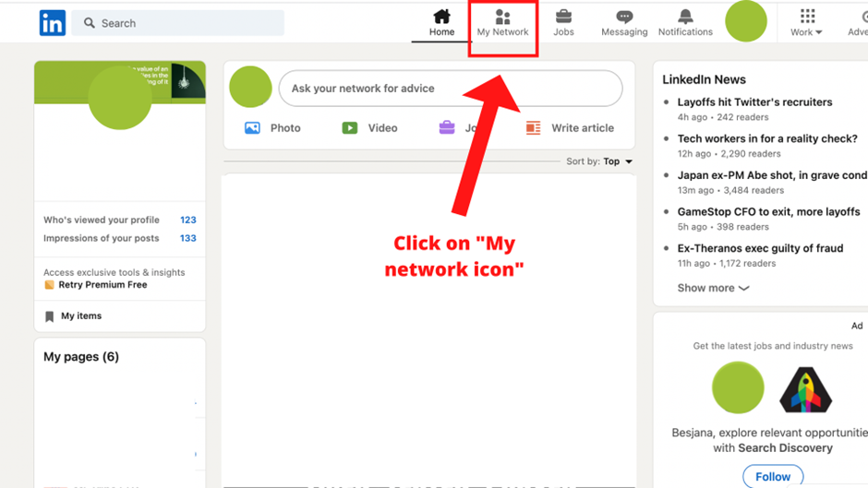
Task: Click the orange Write article icon
Action: [533, 128]
